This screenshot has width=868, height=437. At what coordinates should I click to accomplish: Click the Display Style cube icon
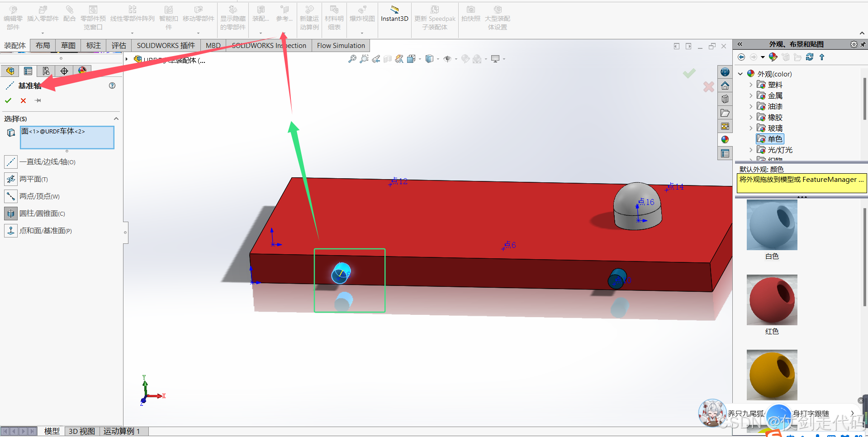coord(429,59)
